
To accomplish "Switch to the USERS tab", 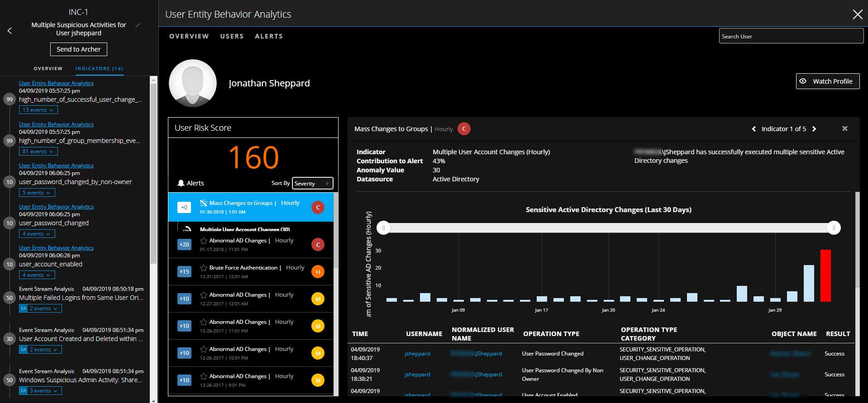I will click(232, 36).
